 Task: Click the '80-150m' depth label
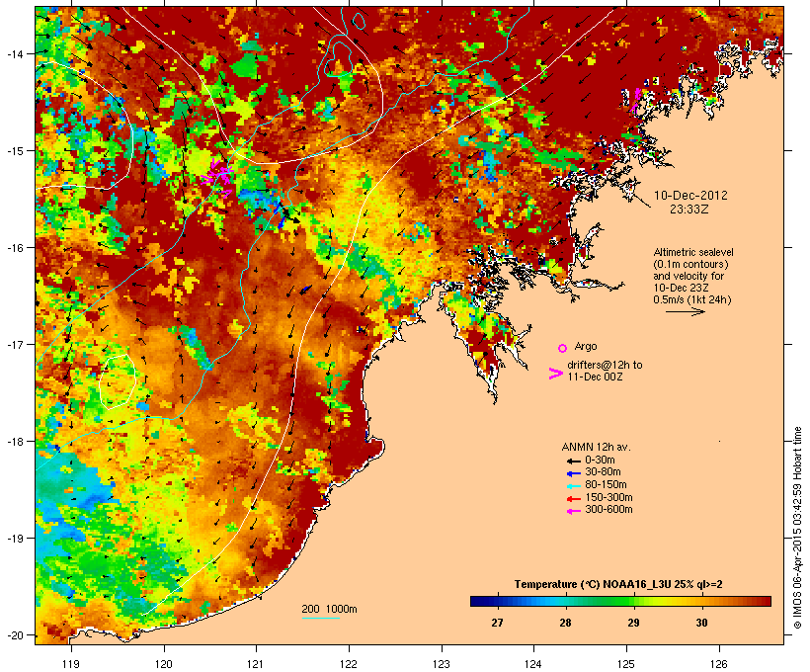(606, 485)
